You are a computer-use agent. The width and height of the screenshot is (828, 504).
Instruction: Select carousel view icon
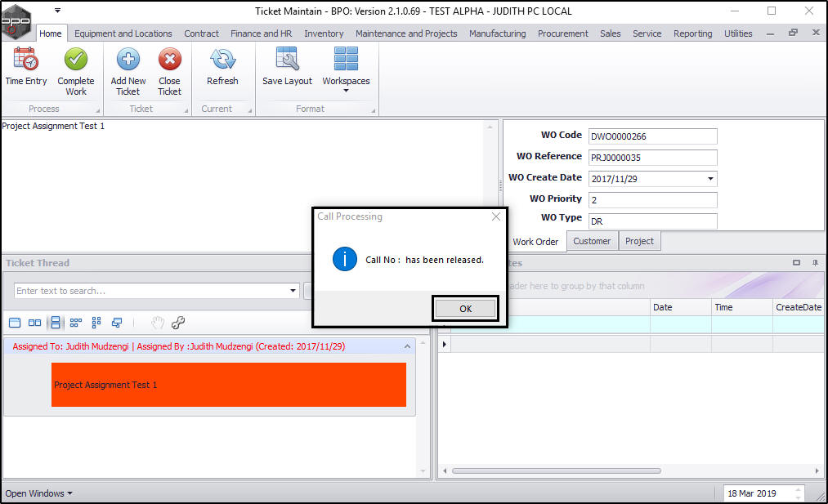[x=117, y=323]
